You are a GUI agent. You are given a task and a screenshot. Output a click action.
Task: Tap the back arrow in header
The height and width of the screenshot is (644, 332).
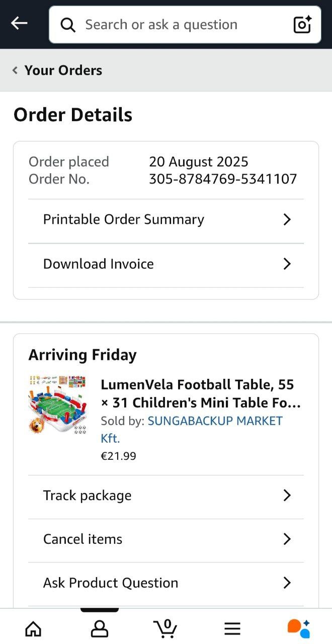tap(19, 24)
